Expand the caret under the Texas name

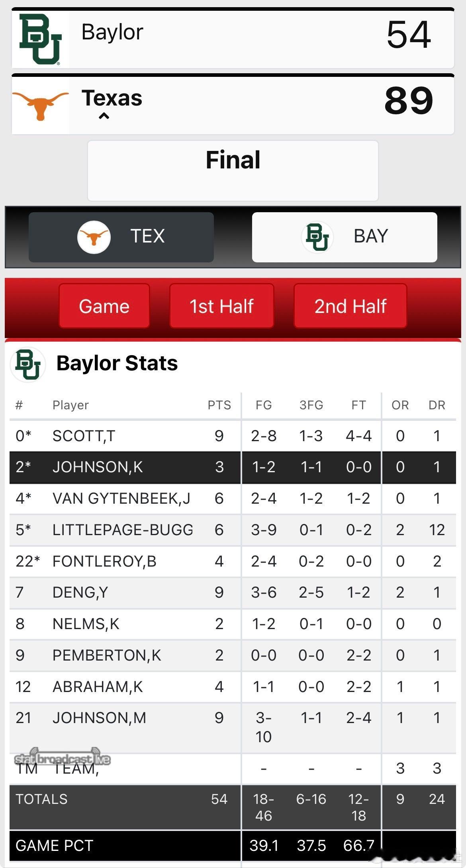point(104,116)
